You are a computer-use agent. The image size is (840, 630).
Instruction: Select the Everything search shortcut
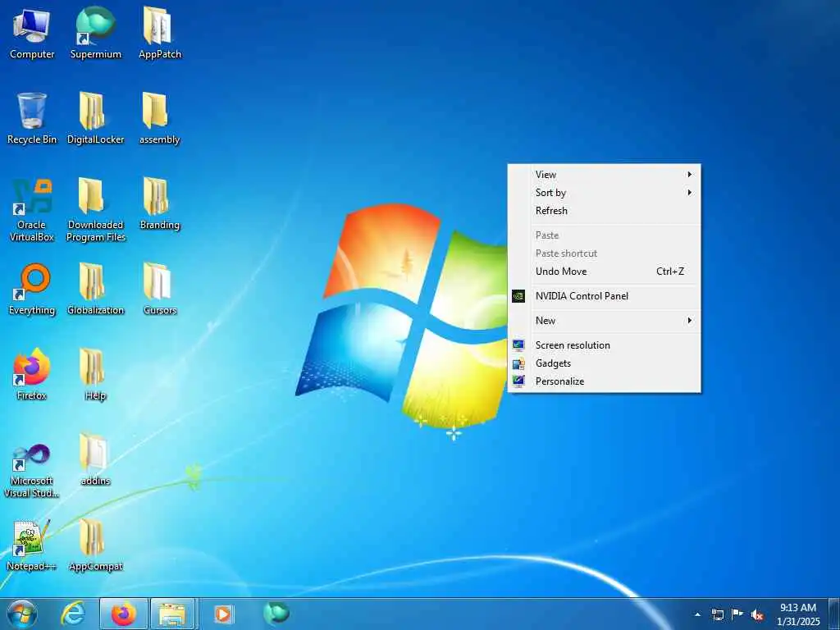(x=32, y=290)
